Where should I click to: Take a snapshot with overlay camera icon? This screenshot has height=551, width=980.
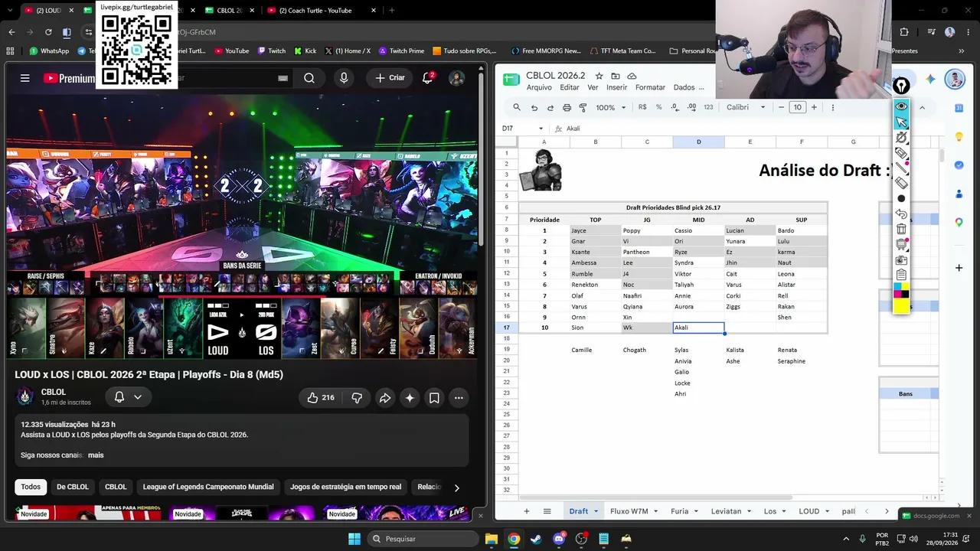click(x=901, y=259)
